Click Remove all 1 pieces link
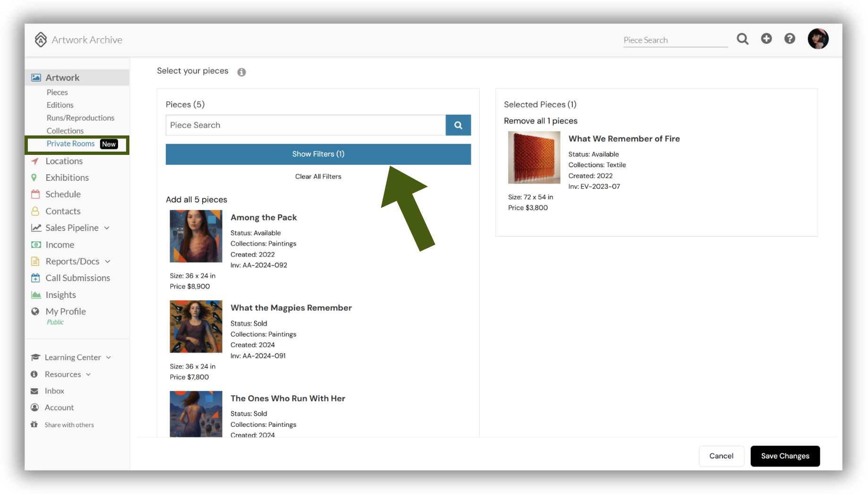This screenshot has width=868, height=494. click(540, 121)
